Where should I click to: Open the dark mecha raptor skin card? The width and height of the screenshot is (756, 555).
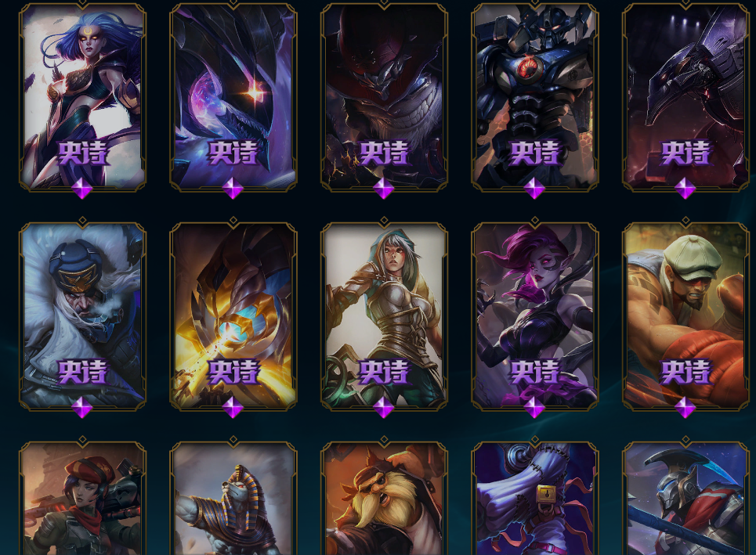coord(685,96)
